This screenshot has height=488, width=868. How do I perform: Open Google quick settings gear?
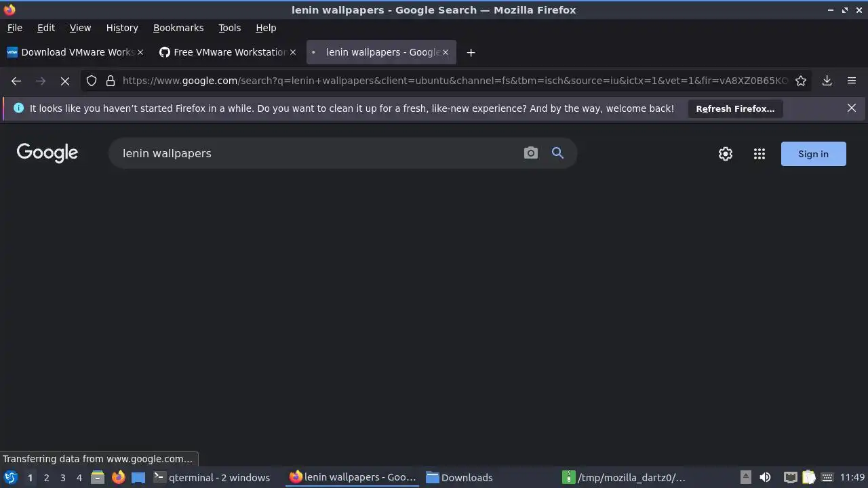726,154
